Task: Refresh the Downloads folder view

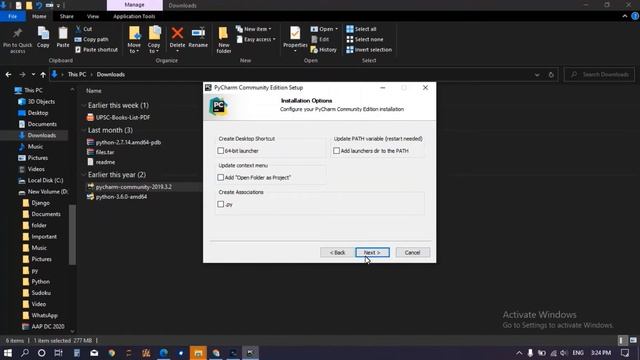Action: (551, 75)
